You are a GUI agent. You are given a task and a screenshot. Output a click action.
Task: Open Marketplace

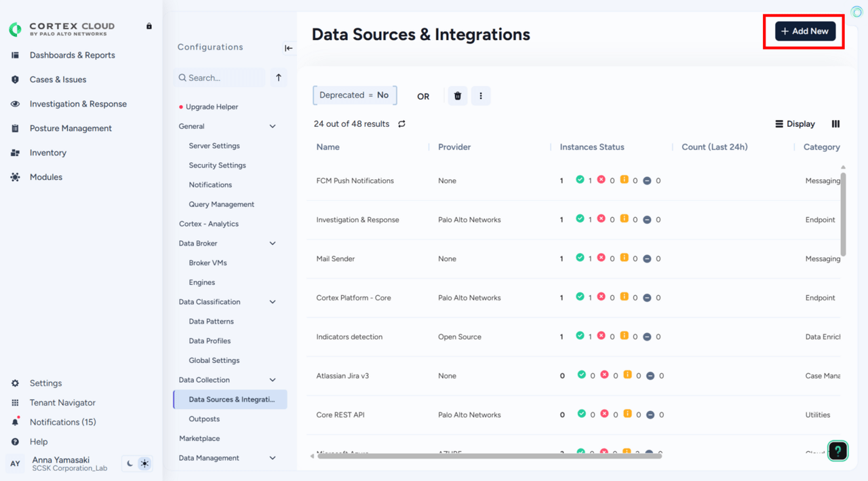click(199, 438)
